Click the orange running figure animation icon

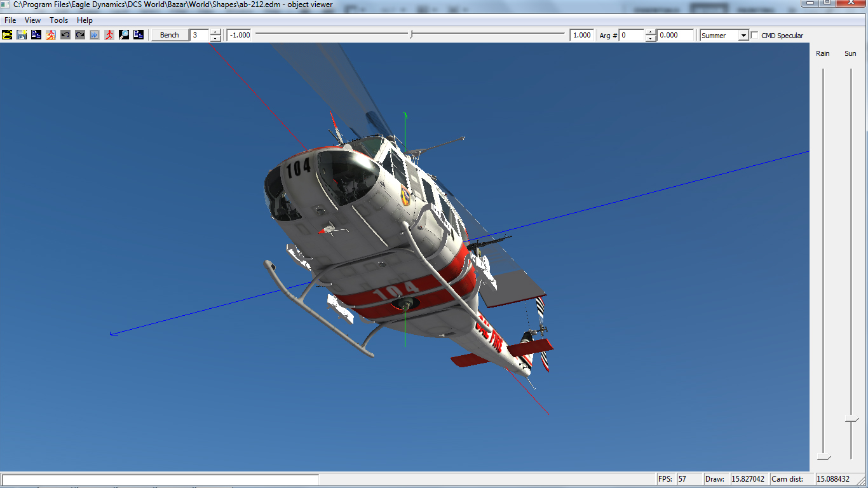pos(51,35)
